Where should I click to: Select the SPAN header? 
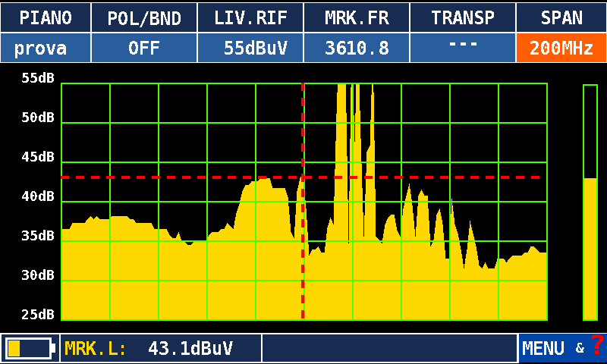pos(561,17)
